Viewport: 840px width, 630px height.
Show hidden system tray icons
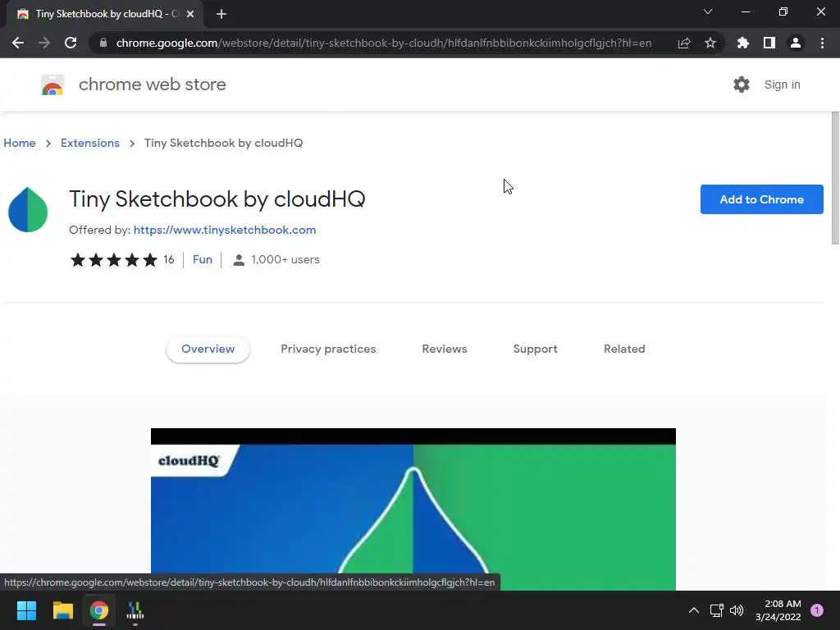694,610
